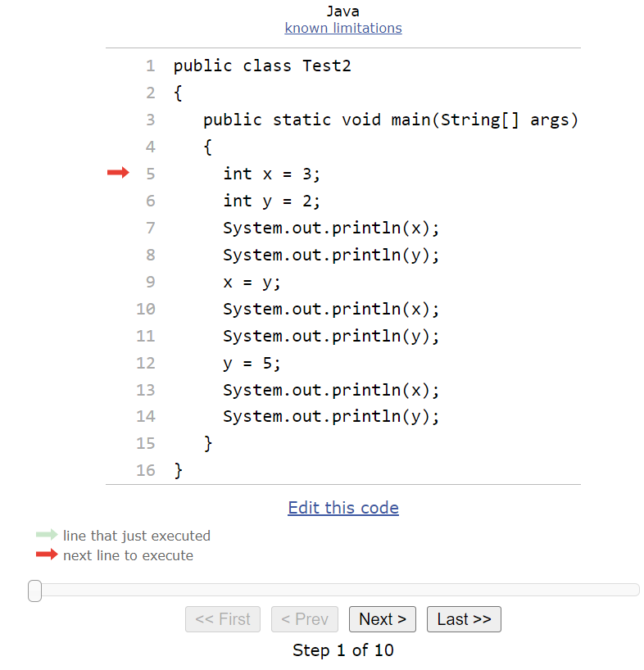The width and height of the screenshot is (644, 670).
Task: Click the code line 'x = y;'
Action: (x=252, y=282)
